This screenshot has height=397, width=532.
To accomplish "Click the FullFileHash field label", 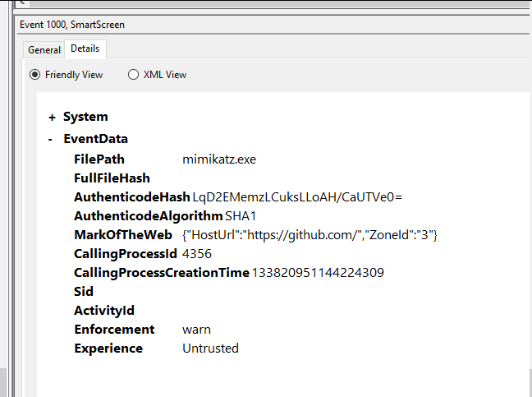I will click(x=112, y=178).
